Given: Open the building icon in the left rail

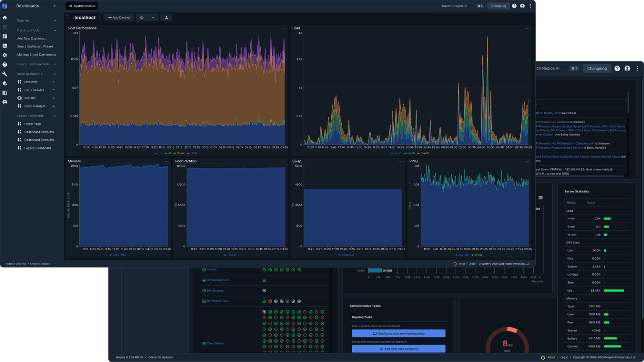Looking at the screenshot, I should [x=5, y=93].
